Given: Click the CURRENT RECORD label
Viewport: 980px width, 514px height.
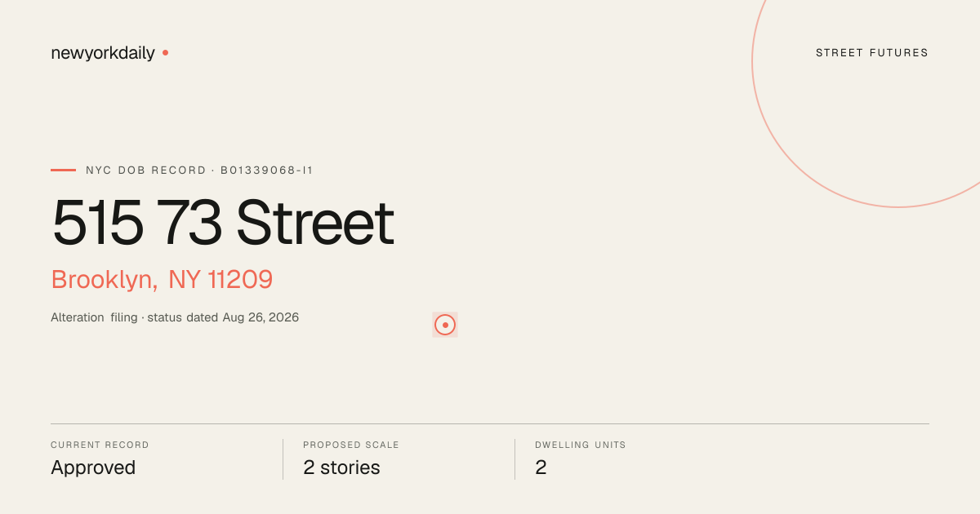Looking at the screenshot, I should click(100, 445).
